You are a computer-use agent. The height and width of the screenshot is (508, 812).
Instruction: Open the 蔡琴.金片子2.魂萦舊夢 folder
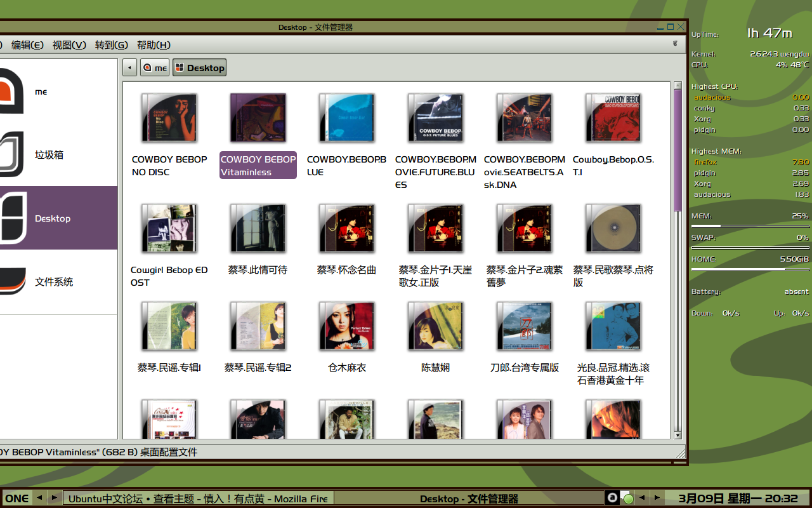click(x=525, y=229)
